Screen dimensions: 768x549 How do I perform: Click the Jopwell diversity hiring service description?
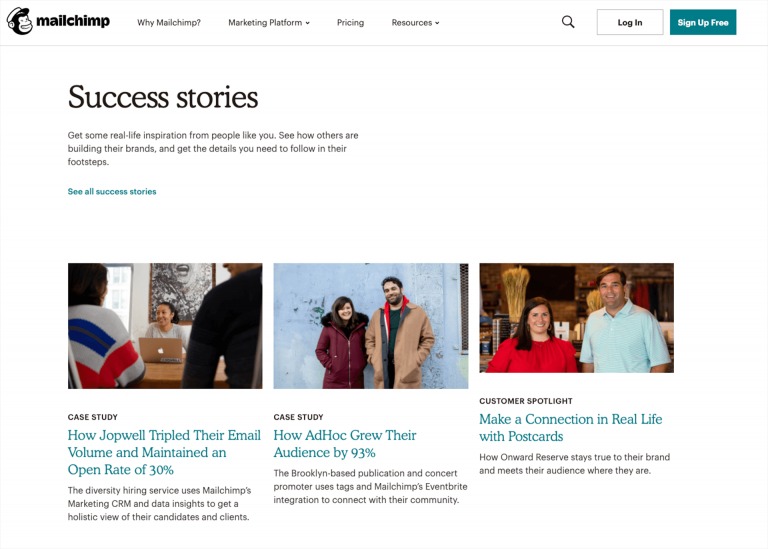(x=160, y=503)
